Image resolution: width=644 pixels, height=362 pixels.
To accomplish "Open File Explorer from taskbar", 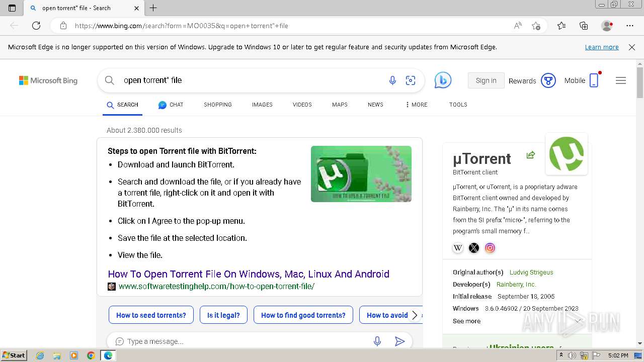I will [x=57, y=355].
